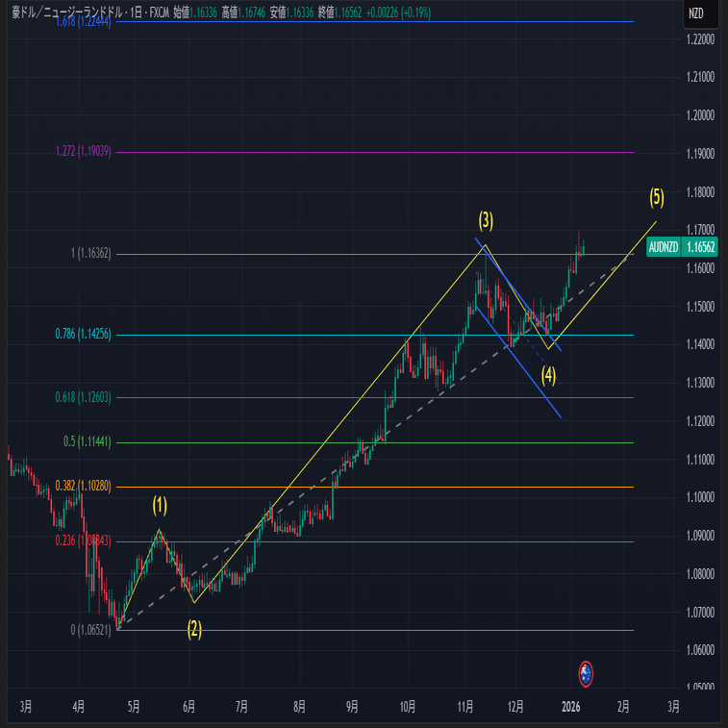Select the 0.236 Fibonacci level label
The height and width of the screenshot is (728, 728).
(x=83, y=540)
